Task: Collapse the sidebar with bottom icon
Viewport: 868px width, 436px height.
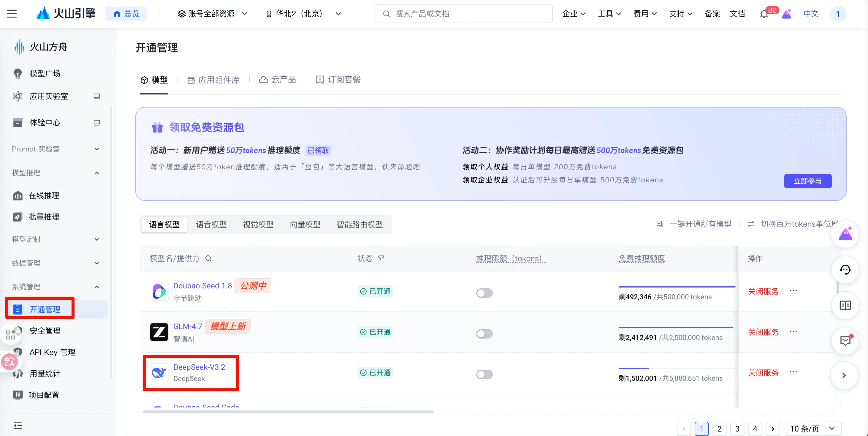Action: (18, 426)
